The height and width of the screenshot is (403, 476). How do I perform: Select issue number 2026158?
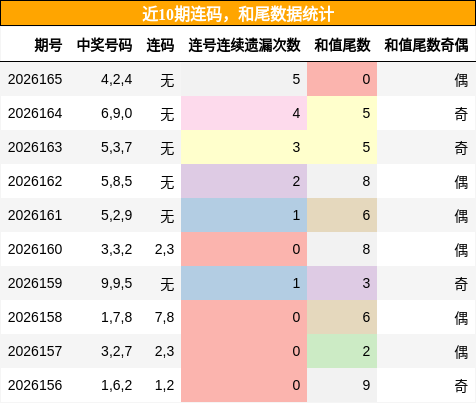(35, 317)
